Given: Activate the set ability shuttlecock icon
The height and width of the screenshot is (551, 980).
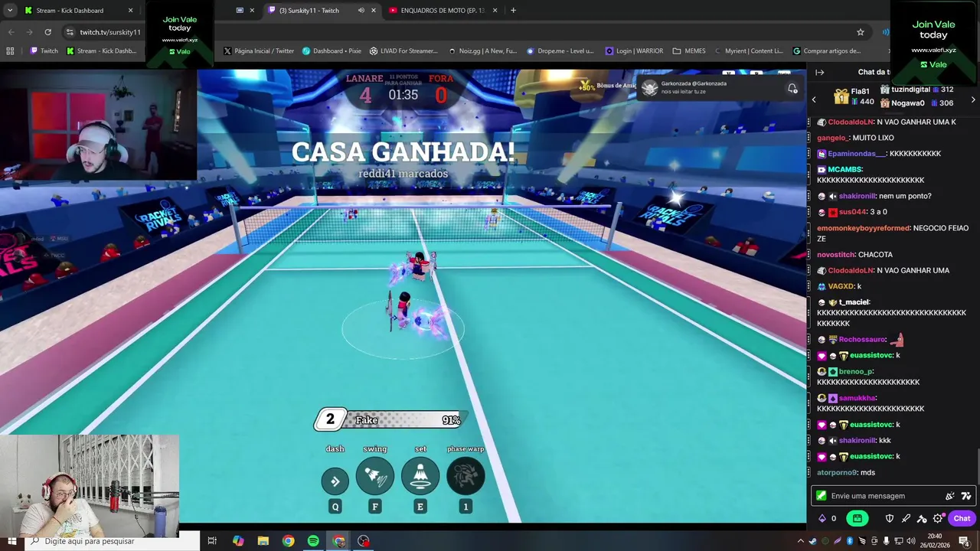Looking at the screenshot, I should tap(420, 475).
